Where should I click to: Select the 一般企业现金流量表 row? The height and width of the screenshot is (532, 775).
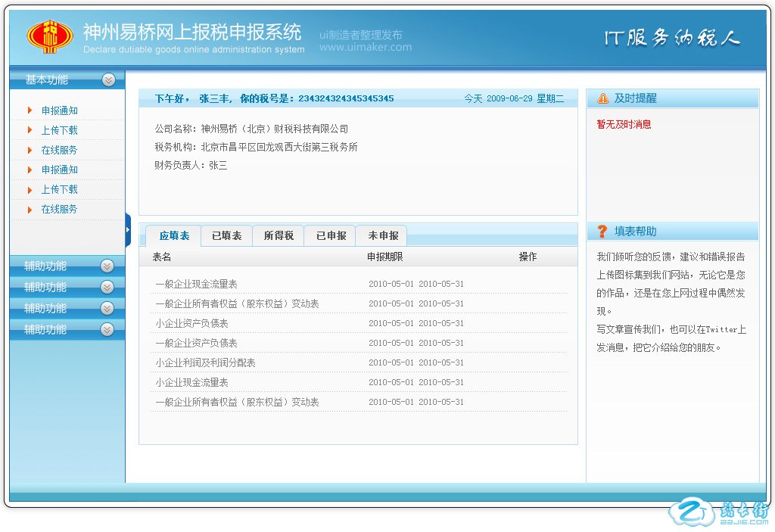(196, 284)
